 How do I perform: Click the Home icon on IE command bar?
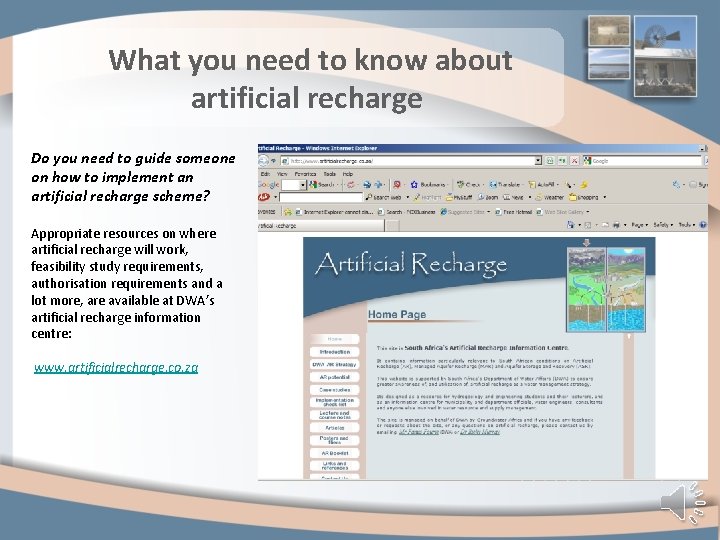[571, 225]
